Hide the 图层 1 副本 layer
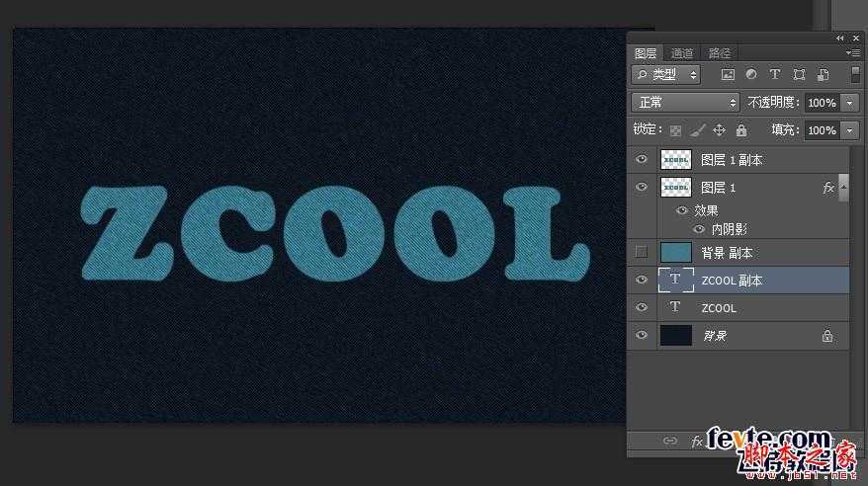Screen dimensions: 868x486 [641, 159]
